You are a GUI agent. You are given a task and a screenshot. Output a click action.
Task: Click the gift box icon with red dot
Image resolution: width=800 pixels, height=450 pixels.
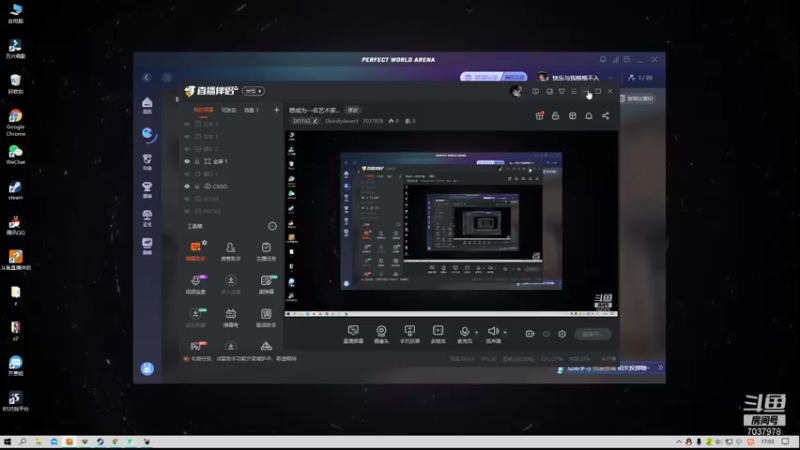pos(539,116)
